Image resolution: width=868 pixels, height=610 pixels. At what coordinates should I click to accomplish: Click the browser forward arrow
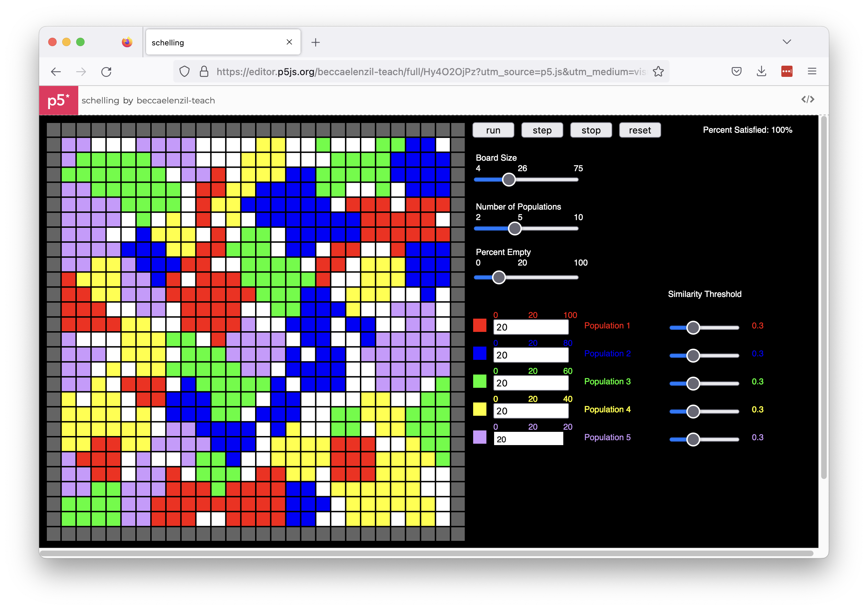click(81, 71)
